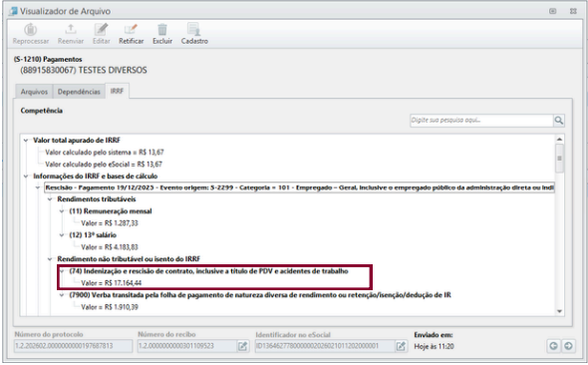The height and width of the screenshot is (365, 588).
Task: Collapse (7900) Verba transitada node
Action: coord(62,295)
